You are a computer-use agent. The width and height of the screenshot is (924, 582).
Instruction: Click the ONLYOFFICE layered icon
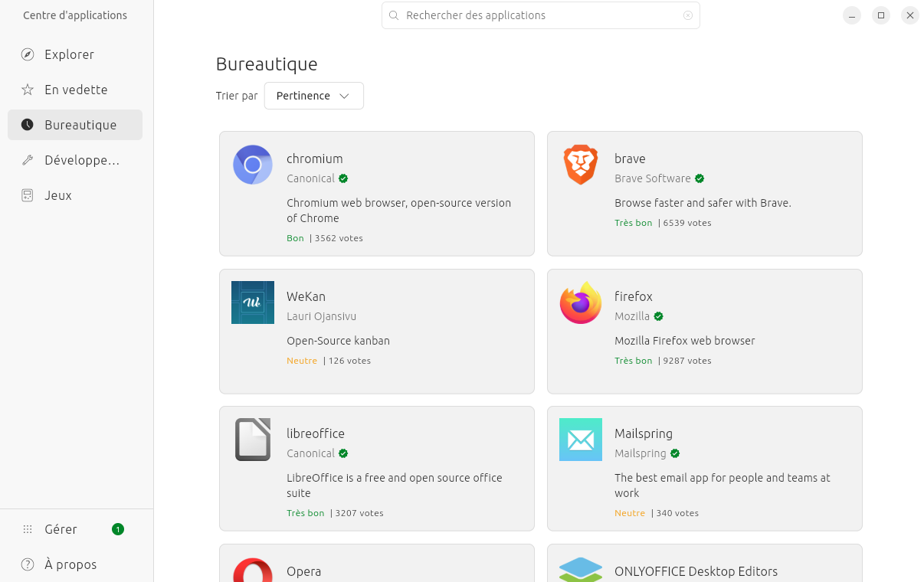point(581,570)
